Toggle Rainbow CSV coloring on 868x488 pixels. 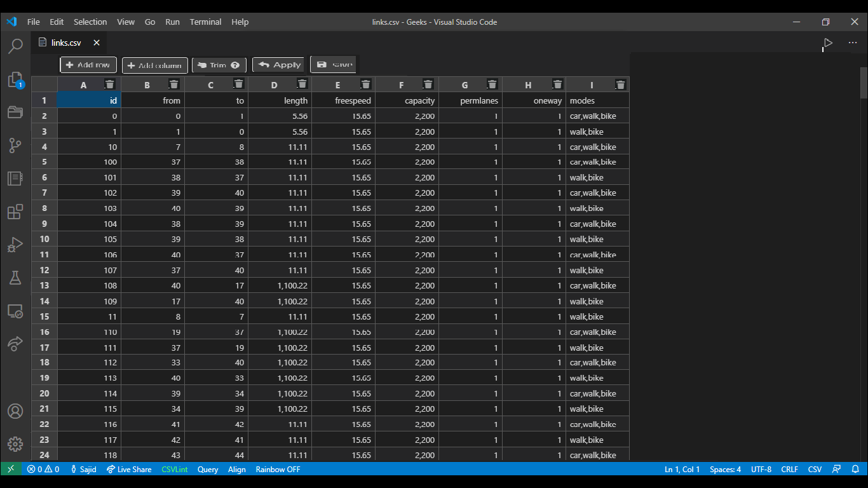tap(278, 469)
